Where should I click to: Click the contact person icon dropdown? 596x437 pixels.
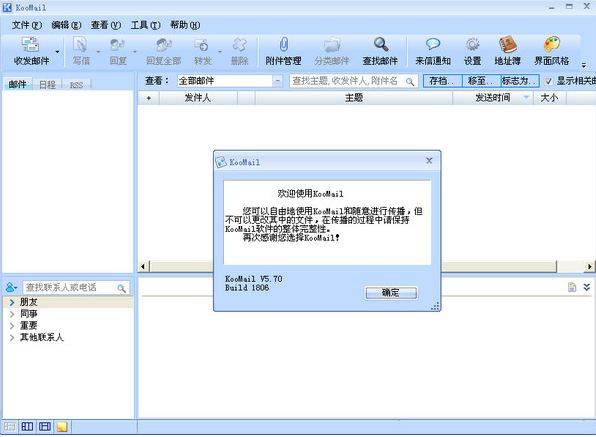coord(11,288)
